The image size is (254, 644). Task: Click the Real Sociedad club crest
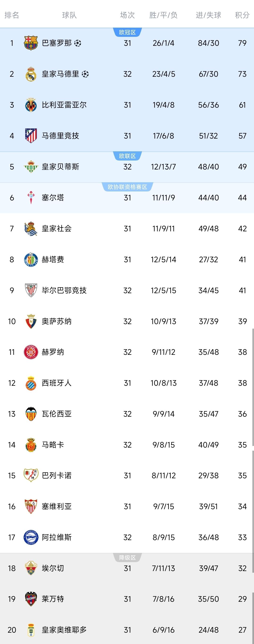point(31,229)
